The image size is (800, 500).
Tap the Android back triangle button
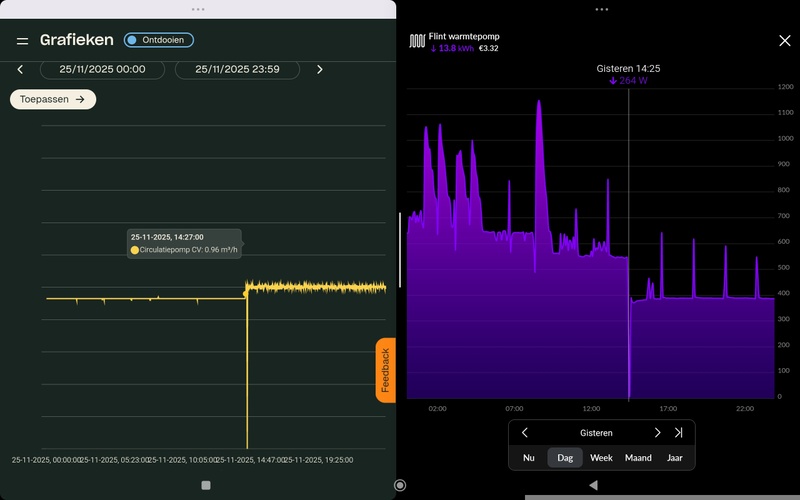[593, 485]
